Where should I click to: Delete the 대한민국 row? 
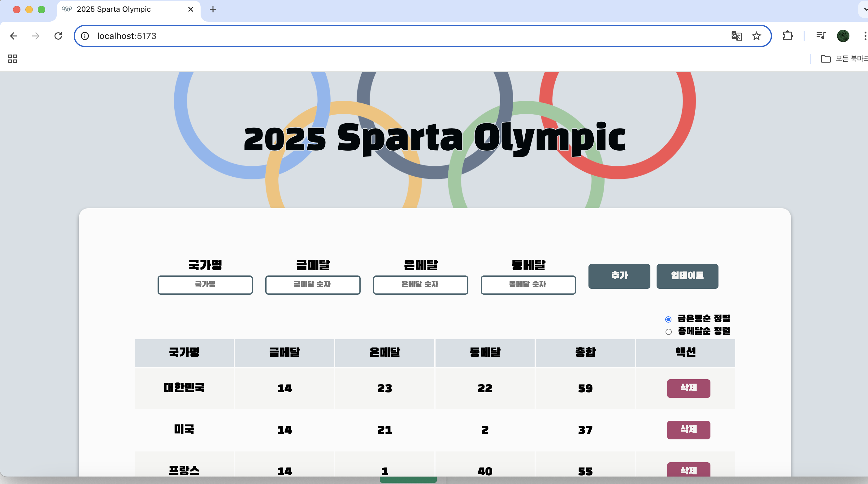click(688, 388)
